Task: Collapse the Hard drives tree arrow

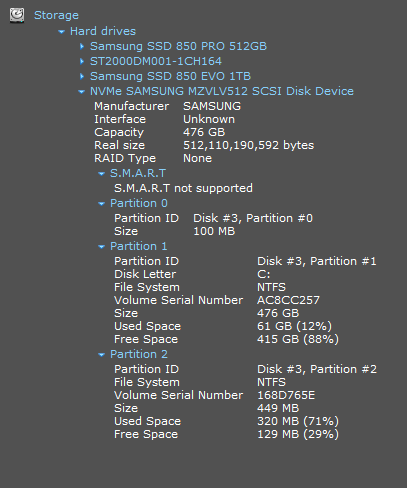Action: pos(61,32)
